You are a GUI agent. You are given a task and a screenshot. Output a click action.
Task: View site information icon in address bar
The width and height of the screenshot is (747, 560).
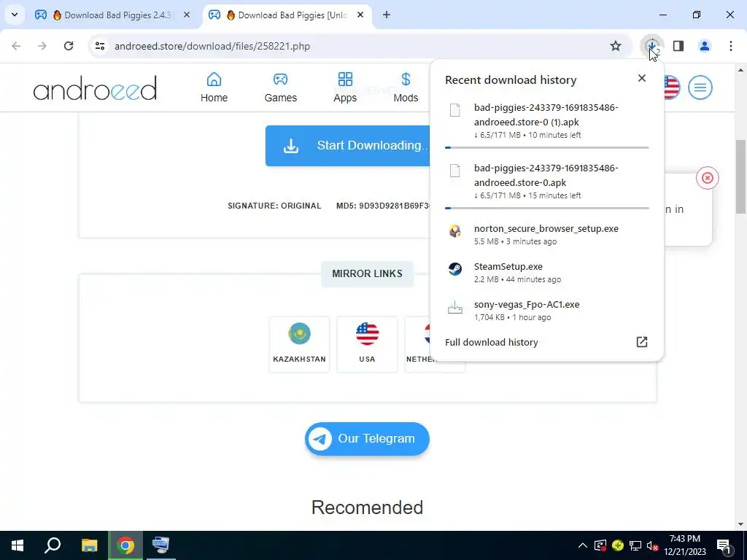100,46
